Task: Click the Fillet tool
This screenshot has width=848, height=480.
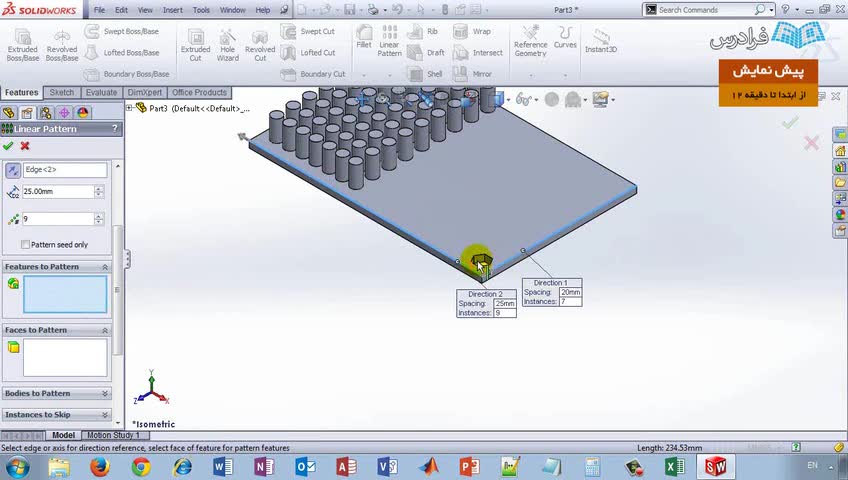Action: click(364, 37)
